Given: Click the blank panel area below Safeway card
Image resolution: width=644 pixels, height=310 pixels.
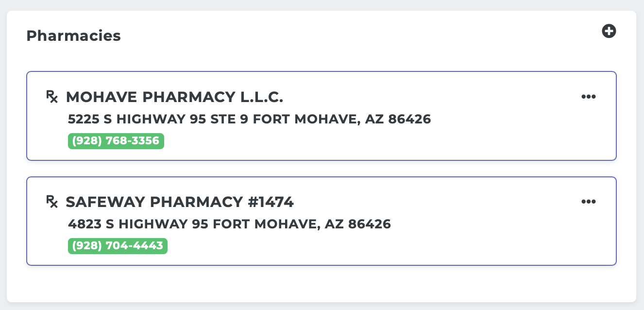Looking at the screenshot, I should (321, 283).
